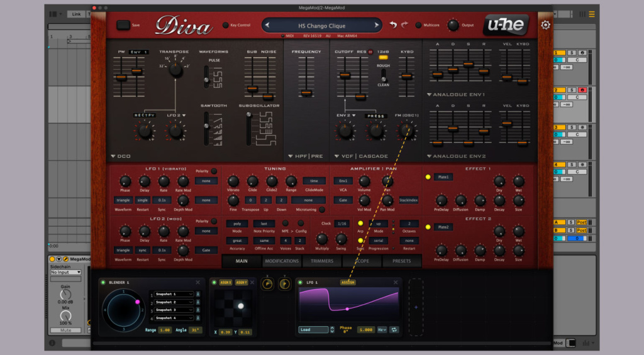Disable Blender 1 power button
This screenshot has width=644, height=355.
(x=103, y=282)
